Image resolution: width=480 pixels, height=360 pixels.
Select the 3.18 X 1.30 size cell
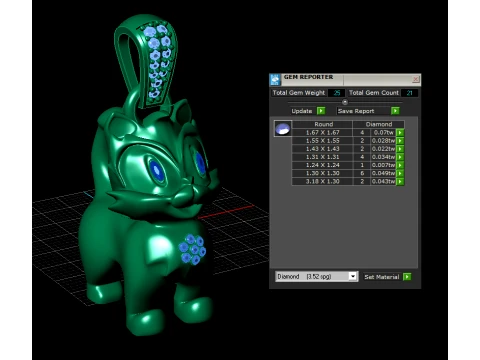pos(322,181)
